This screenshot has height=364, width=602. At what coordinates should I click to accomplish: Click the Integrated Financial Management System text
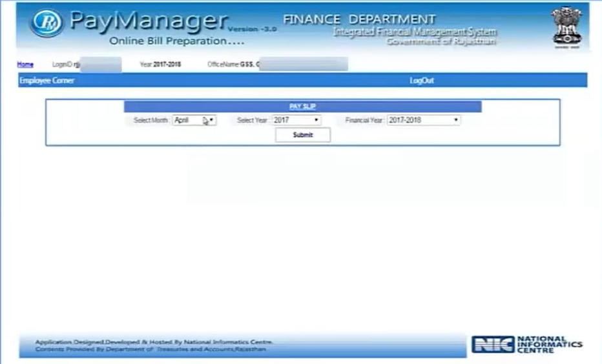(x=415, y=32)
